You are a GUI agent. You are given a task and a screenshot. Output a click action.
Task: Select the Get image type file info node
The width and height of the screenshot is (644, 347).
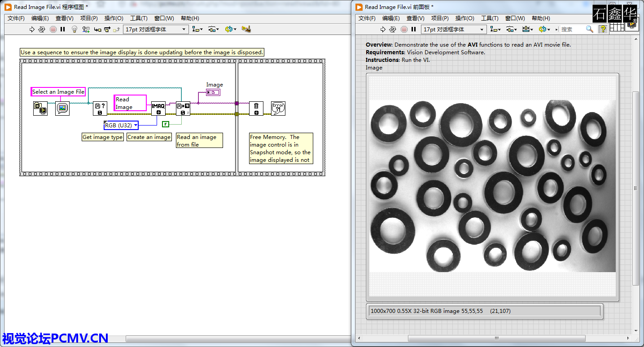(x=100, y=108)
